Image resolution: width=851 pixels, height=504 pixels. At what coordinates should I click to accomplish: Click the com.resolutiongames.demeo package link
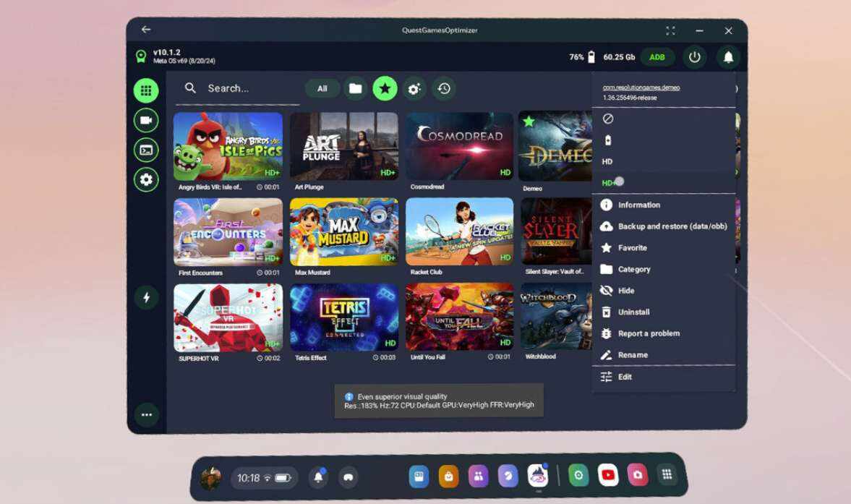click(641, 87)
